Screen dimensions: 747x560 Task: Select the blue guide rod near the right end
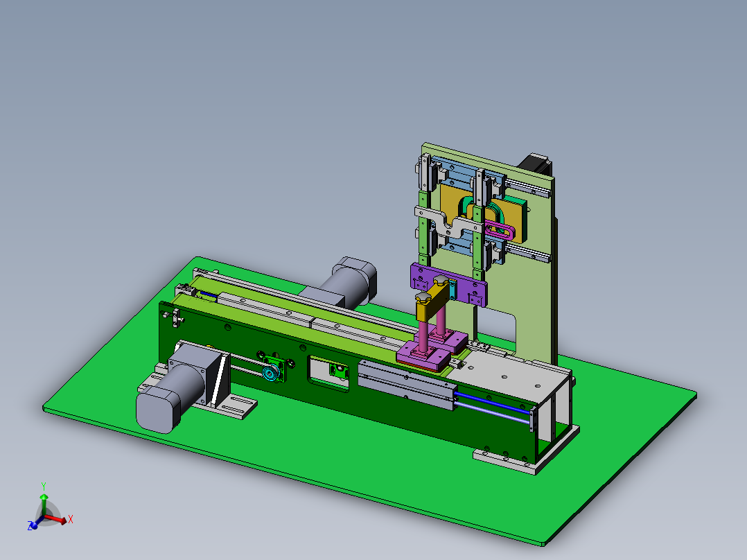[x=493, y=403]
